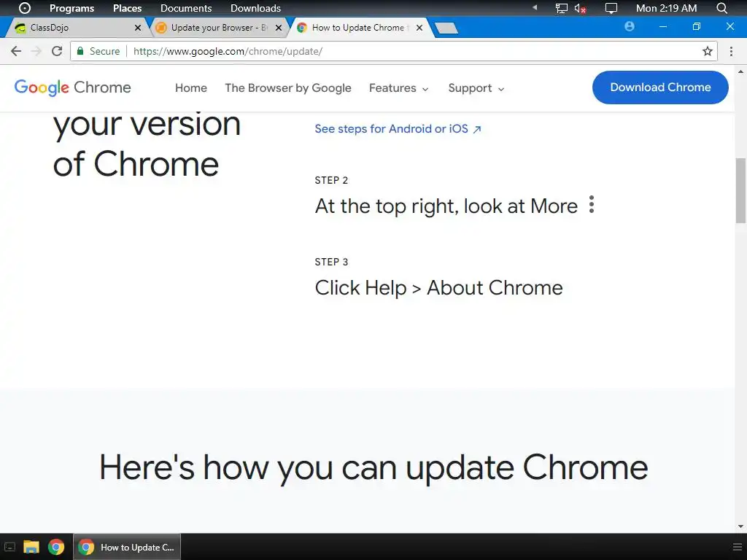Close the Update your Browser tab
Screen dimensions: 747x560
(x=279, y=28)
